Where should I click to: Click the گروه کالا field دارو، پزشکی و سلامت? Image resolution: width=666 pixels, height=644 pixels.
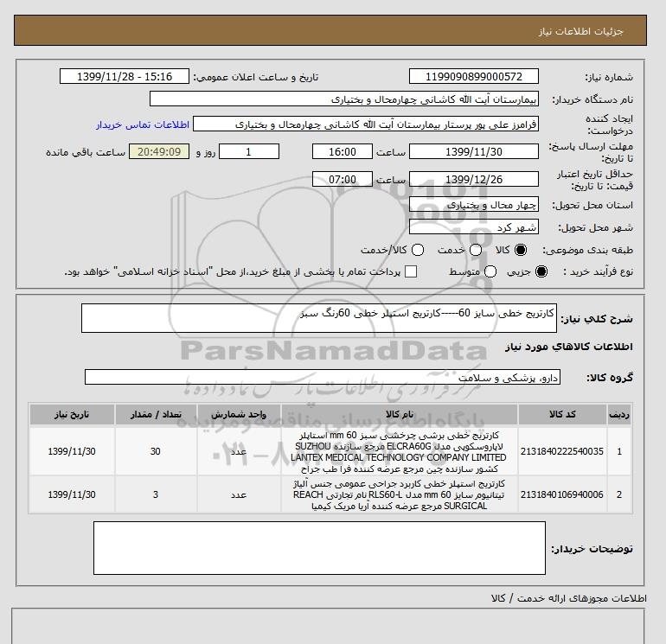323,377
